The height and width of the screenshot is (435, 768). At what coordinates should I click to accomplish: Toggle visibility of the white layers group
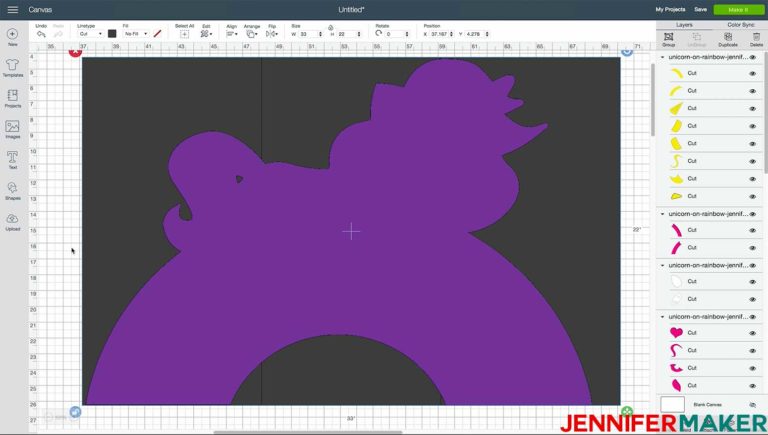752,266
